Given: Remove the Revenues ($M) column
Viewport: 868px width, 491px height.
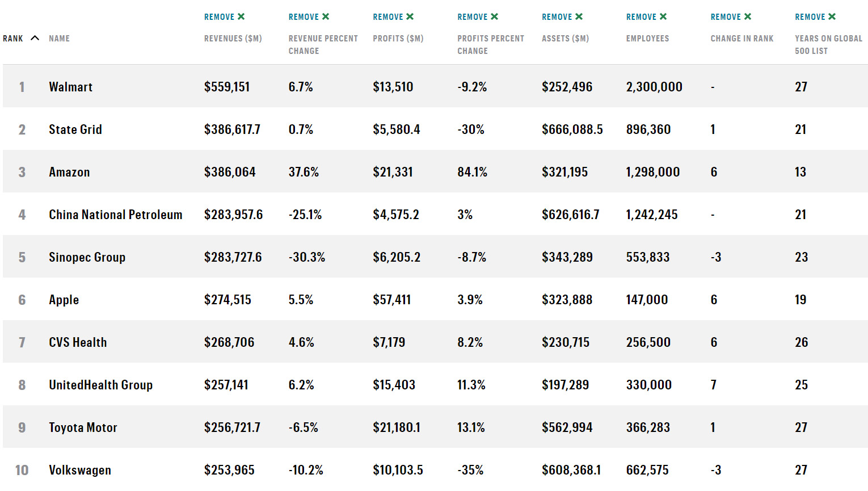Looking at the screenshot, I should pos(225,17).
